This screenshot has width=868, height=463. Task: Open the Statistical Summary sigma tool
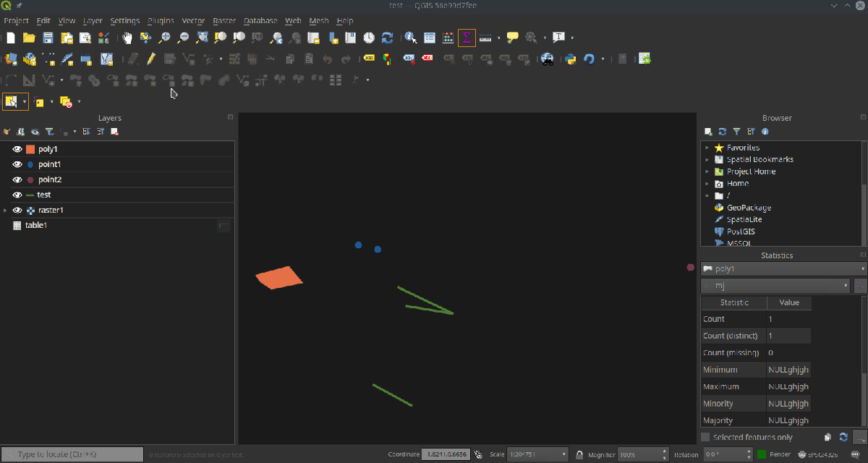click(467, 38)
